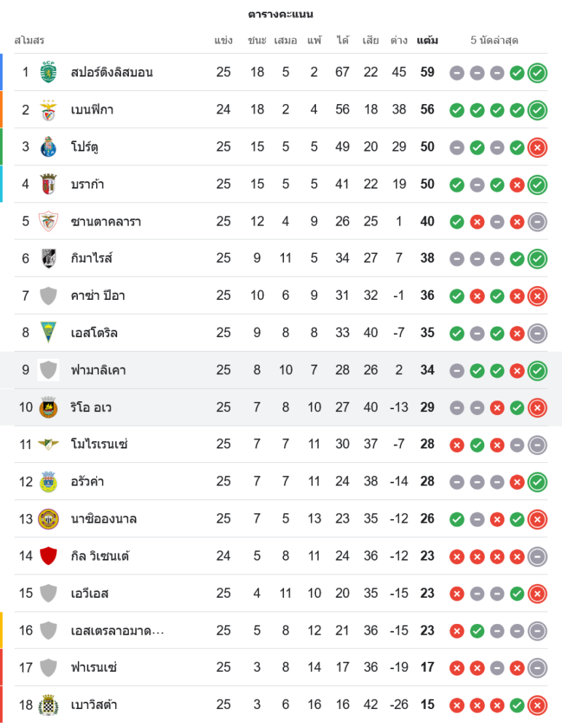Screen dimensions: 562x728
Task: Click the Braga club crest
Action: tap(48, 183)
